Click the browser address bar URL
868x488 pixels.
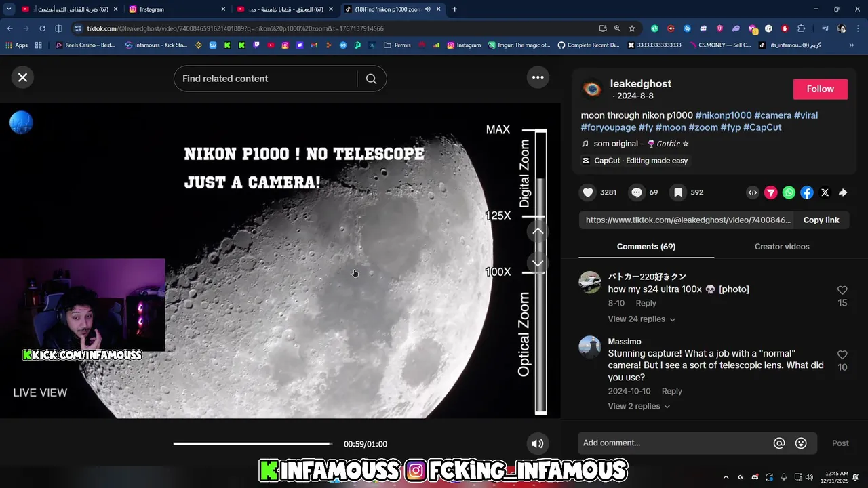[235, 28]
